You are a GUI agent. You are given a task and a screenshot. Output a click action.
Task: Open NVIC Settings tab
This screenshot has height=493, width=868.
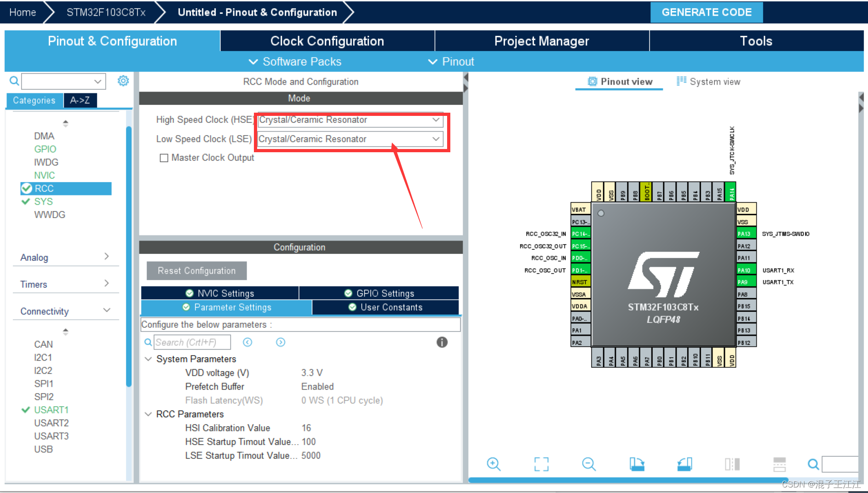[220, 293]
